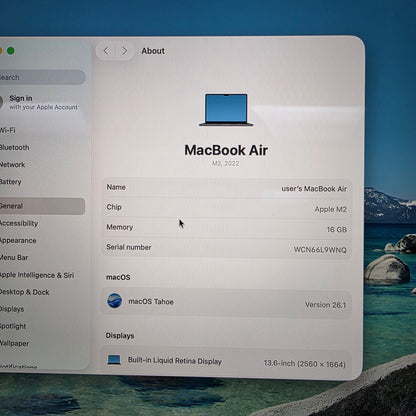Viewport: 416px width, 416px height.
Task: Open Menu Bar settings in sidebar
Action: click(14, 258)
